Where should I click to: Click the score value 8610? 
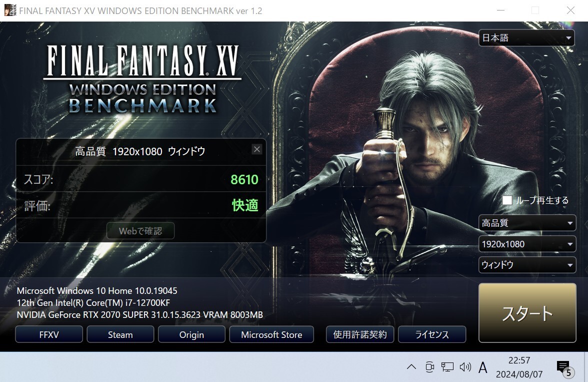click(244, 180)
